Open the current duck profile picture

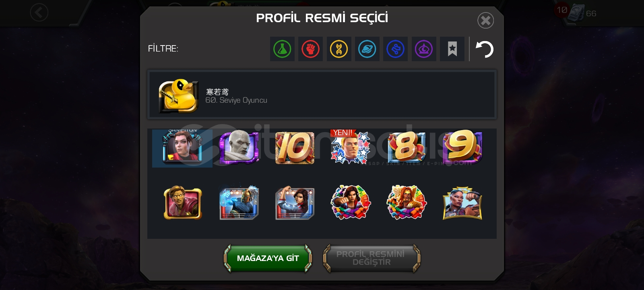(179, 95)
